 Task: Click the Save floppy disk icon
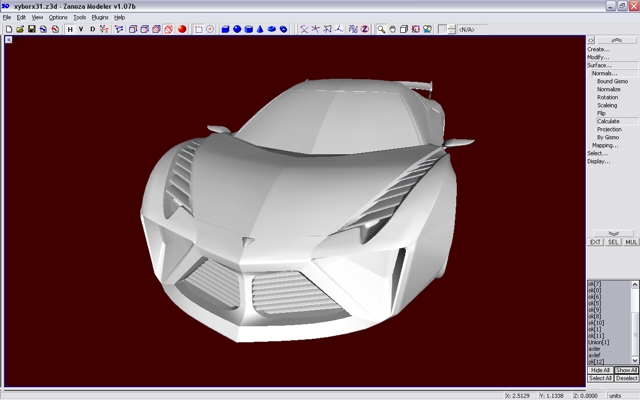click(x=31, y=29)
